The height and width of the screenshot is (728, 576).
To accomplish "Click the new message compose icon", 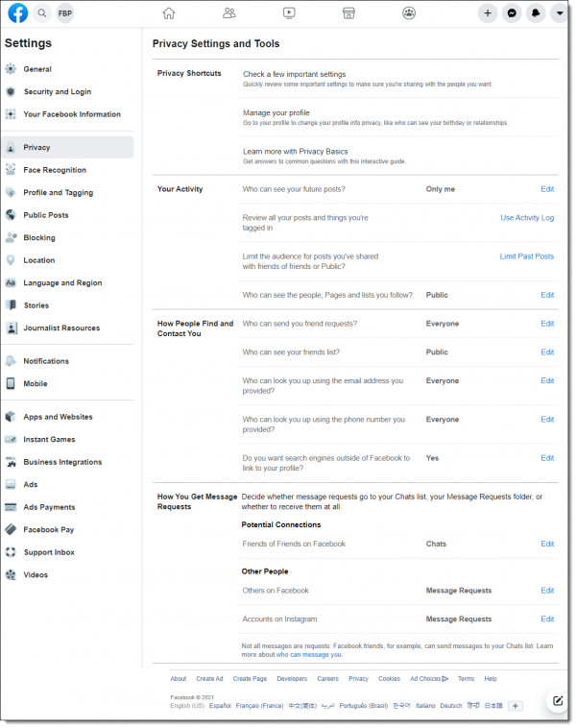I will (x=558, y=701).
